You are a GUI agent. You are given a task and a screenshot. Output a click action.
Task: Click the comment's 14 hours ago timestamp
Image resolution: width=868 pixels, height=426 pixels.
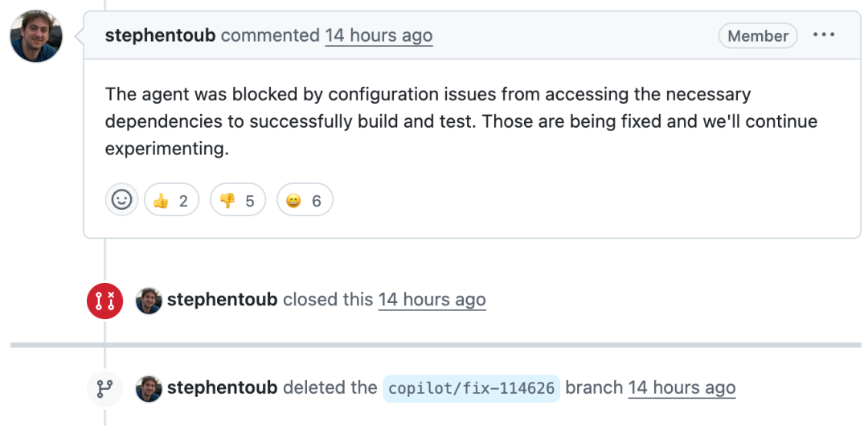(x=379, y=35)
